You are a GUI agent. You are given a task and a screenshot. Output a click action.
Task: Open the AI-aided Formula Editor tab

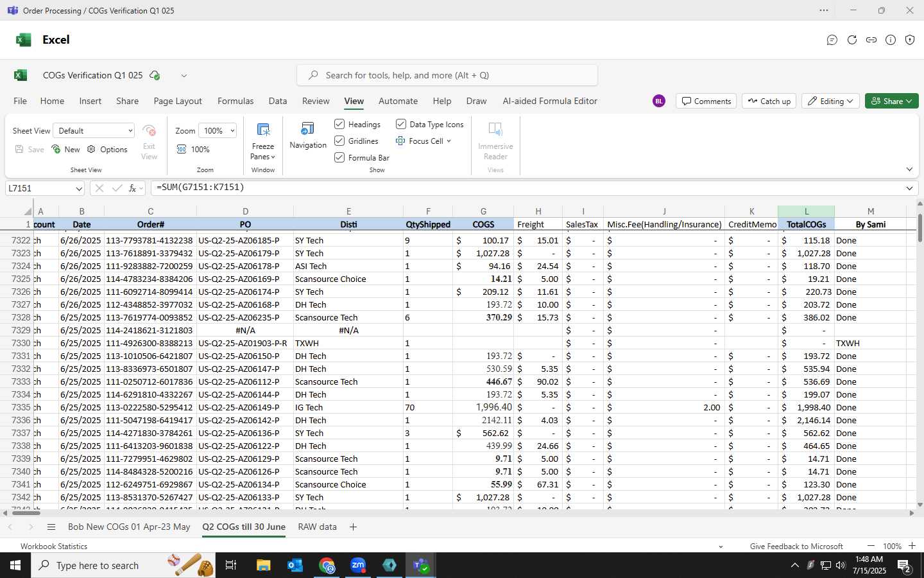550,101
